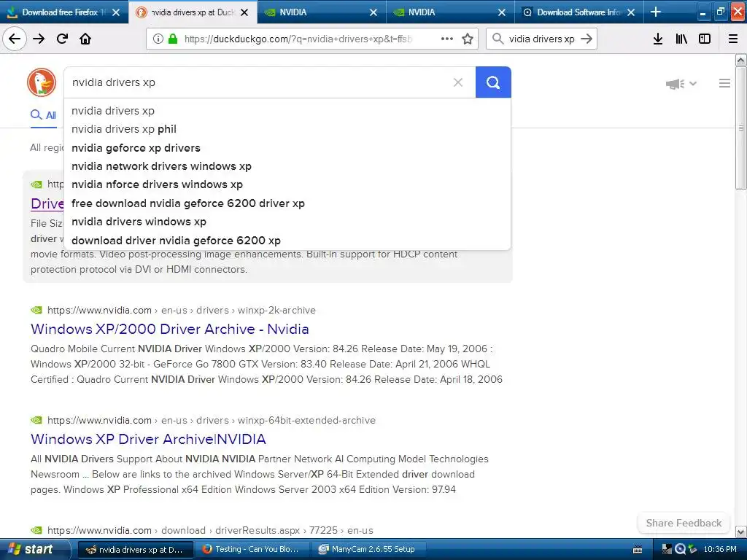Go back with the browser Back arrow

[x=15, y=39]
